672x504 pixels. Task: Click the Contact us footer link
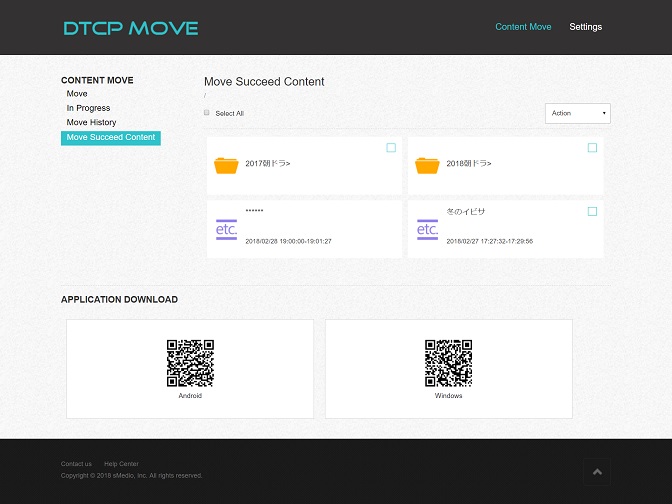(x=76, y=464)
